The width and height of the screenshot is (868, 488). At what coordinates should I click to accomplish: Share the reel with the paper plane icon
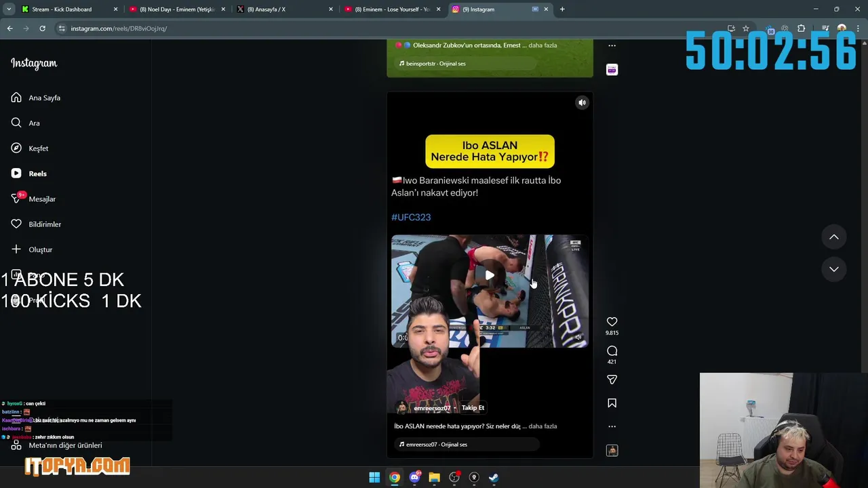(x=612, y=380)
